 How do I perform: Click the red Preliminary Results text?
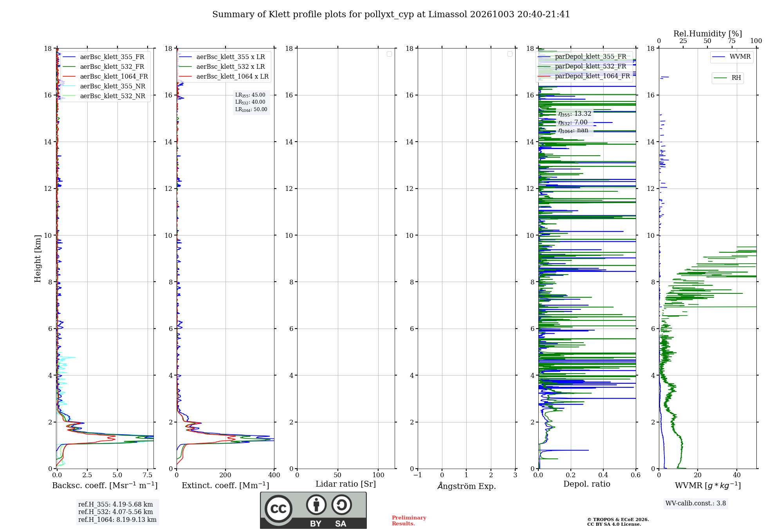409,521
